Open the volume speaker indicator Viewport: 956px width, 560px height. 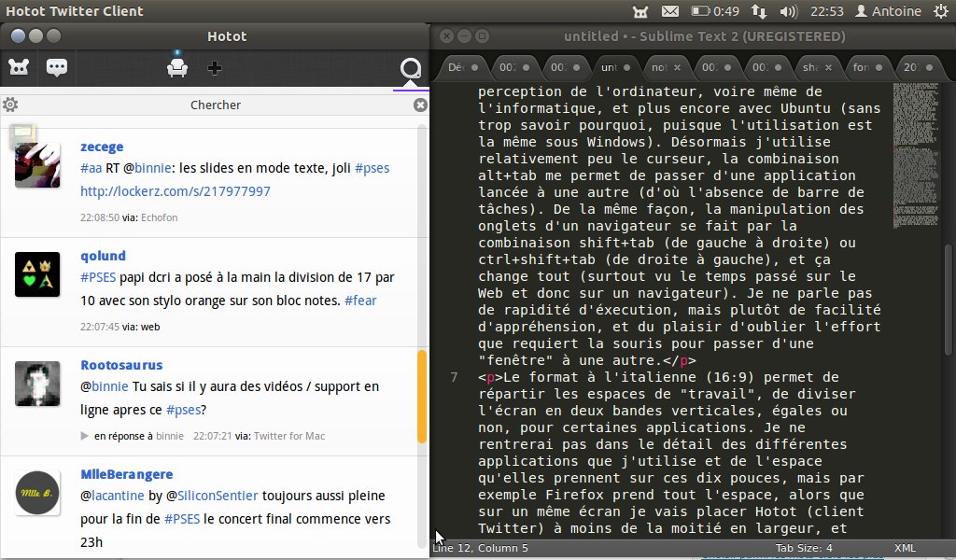(788, 11)
